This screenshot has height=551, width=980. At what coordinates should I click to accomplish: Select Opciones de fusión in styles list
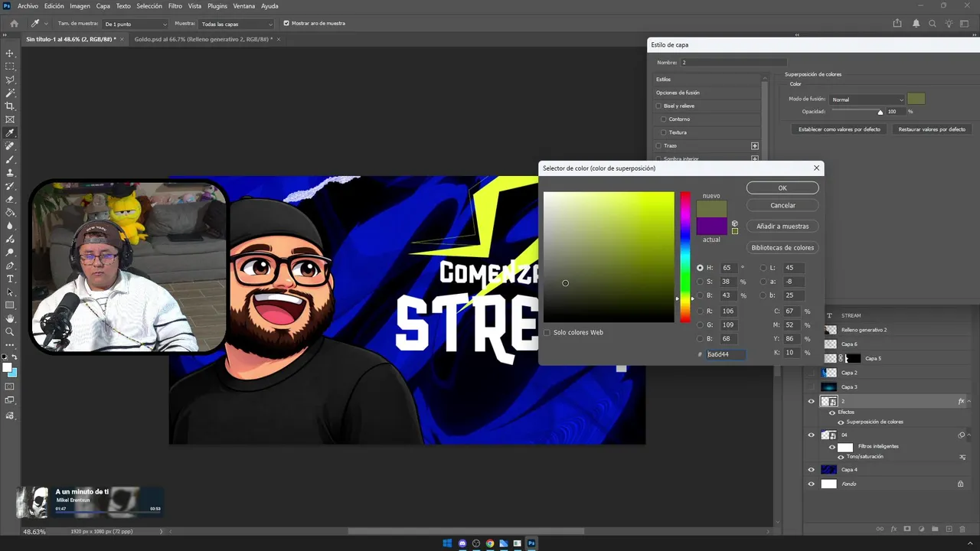tap(678, 93)
